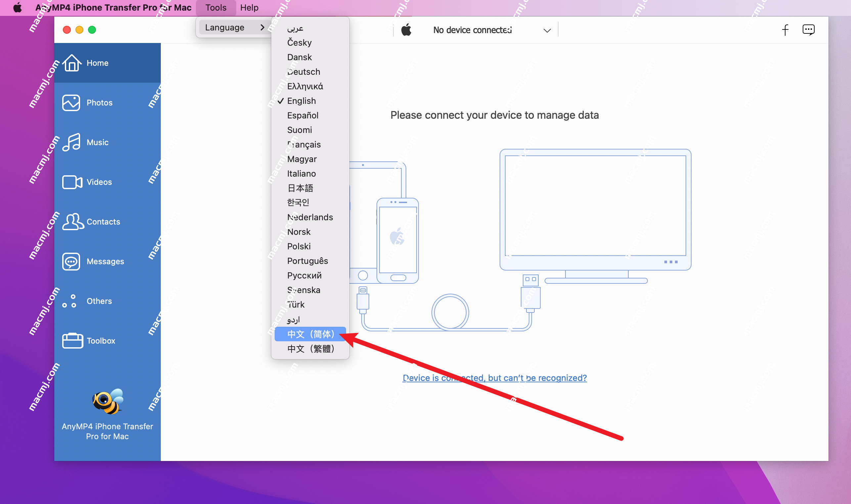Choose Nederlands language
The image size is (851, 504).
[310, 217]
